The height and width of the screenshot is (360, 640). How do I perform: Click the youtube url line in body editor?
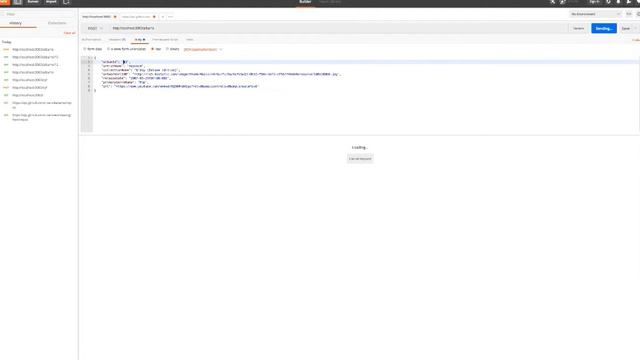pyautogui.click(x=180, y=87)
